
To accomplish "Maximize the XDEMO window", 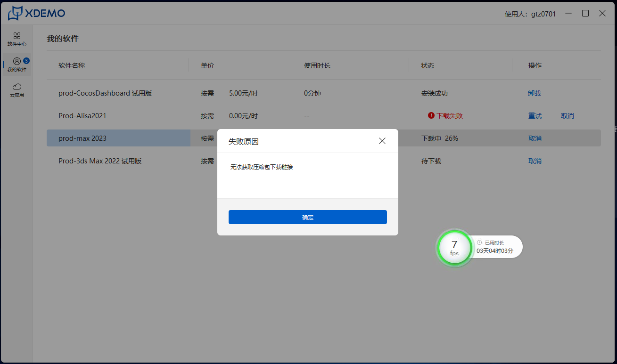I will (x=585, y=13).
